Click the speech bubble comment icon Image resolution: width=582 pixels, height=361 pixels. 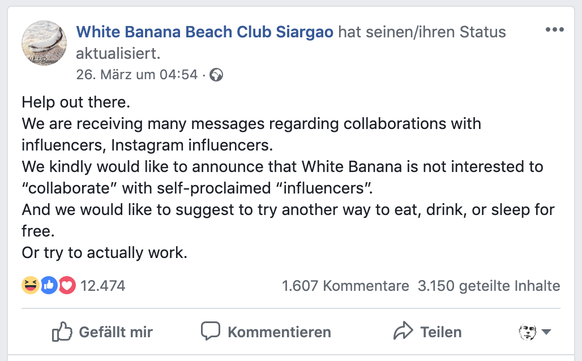210,331
